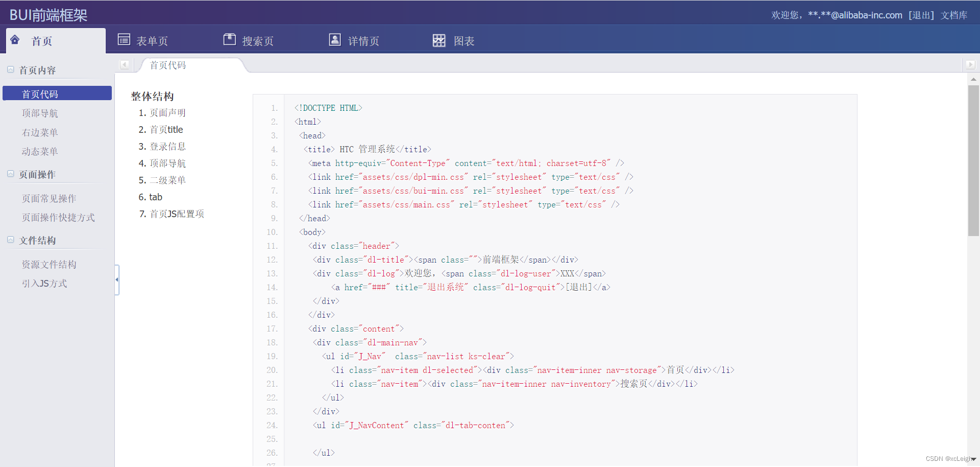Screen dimensions: 980x467
Task: Open 动态菜单 in the sidebar menu
Action: [40, 151]
